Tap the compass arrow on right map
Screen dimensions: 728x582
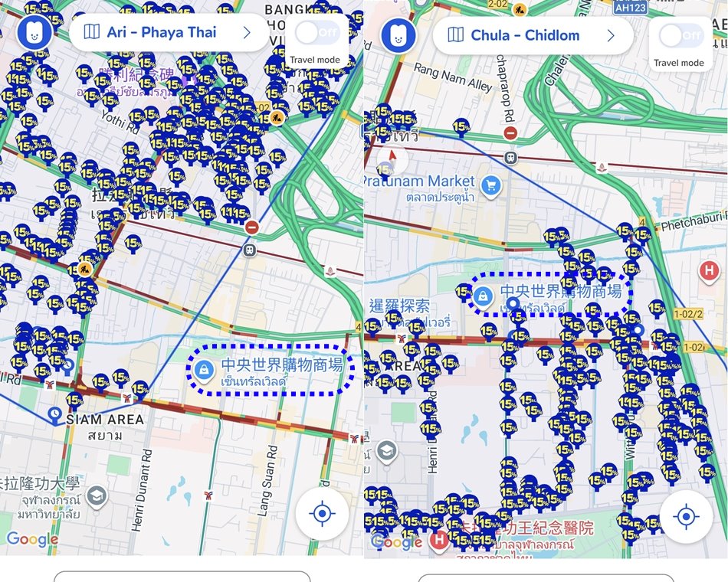click(393, 157)
